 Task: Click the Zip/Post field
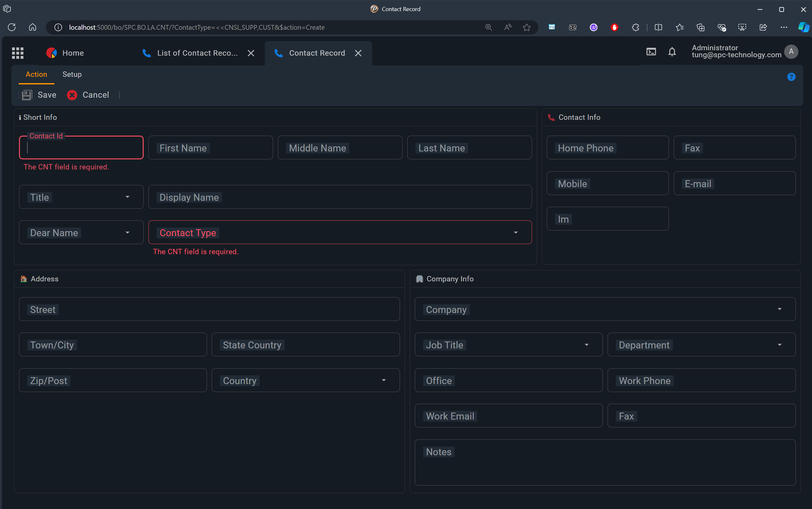point(113,380)
